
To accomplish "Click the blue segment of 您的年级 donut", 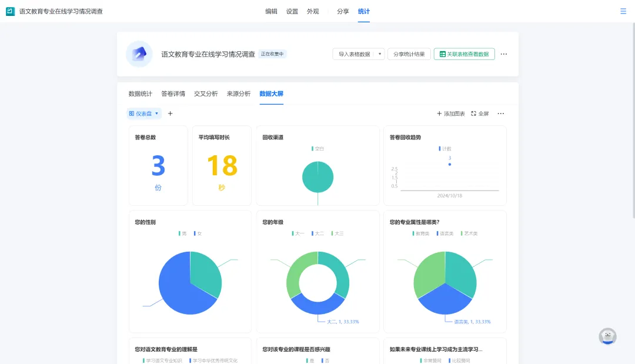I will (x=318, y=306).
